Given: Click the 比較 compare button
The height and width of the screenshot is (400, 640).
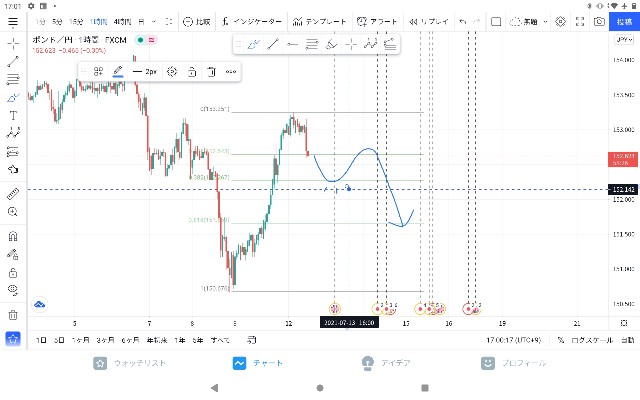Looking at the screenshot, I should tap(196, 22).
